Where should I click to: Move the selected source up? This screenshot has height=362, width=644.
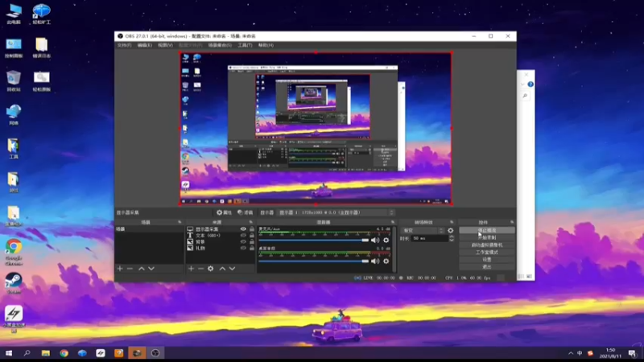click(x=222, y=269)
